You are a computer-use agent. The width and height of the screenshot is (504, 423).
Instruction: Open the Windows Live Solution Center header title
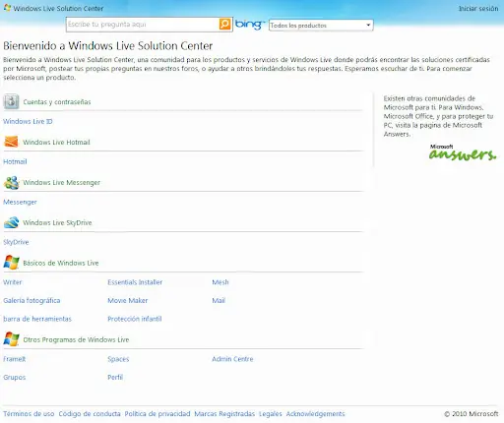coord(58,9)
